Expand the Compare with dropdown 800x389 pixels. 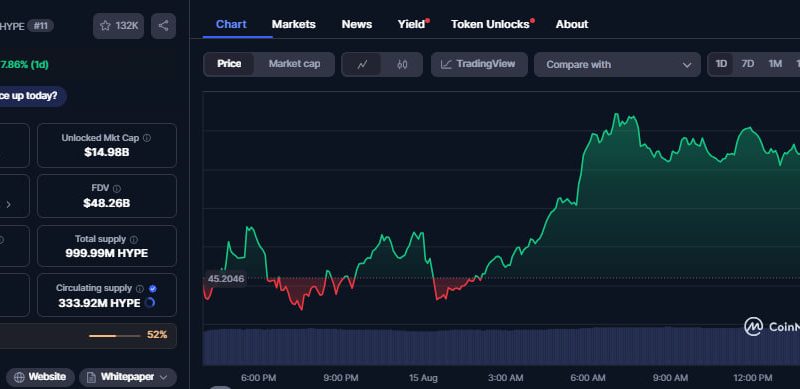tap(617, 64)
